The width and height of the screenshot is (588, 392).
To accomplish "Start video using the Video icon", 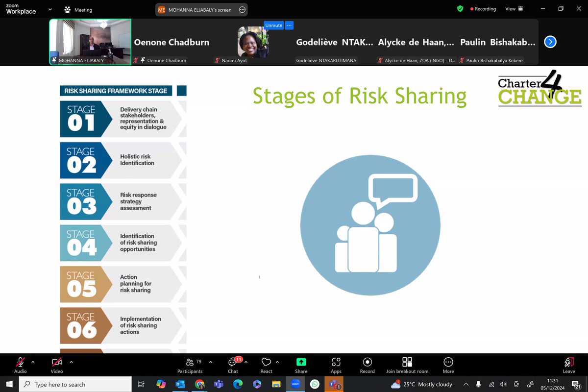I will pos(56,363).
